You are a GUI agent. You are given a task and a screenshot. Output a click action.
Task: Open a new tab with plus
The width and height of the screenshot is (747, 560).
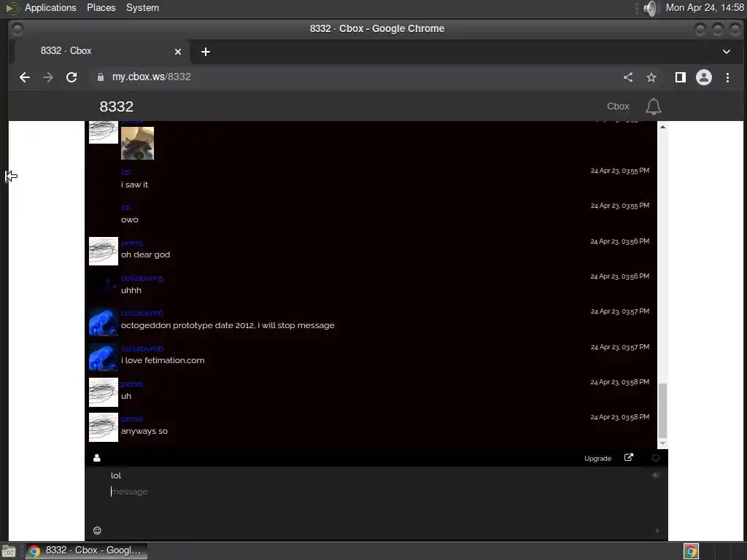tap(205, 52)
